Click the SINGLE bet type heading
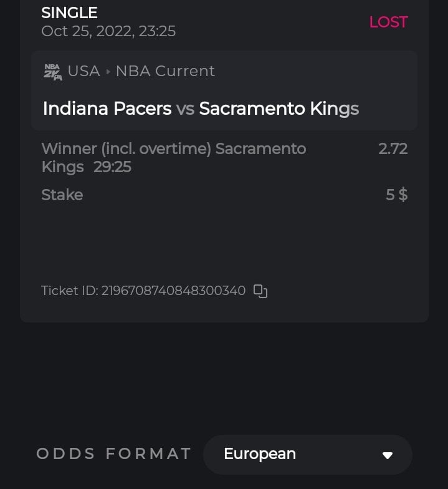This screenshot has height=489, width=448. (x=69, y=12)
